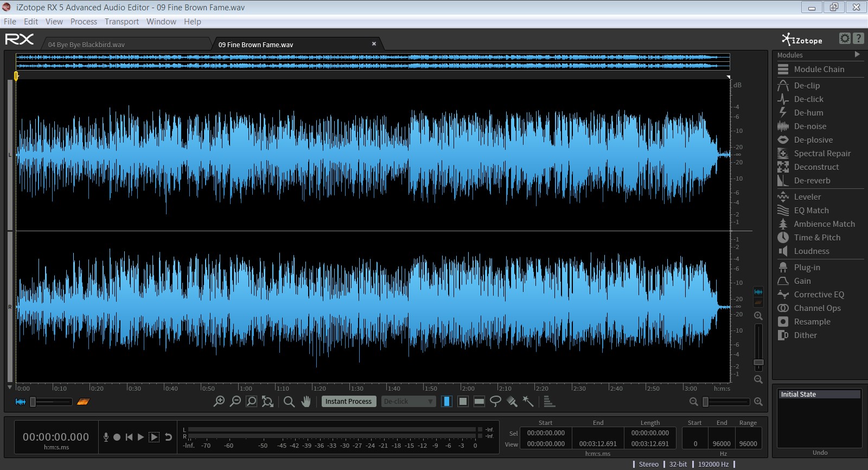Viewport: 868px width, 470px height.
Task: Rewind to the start
Action: pyautogui.click(x=129, y=437)
